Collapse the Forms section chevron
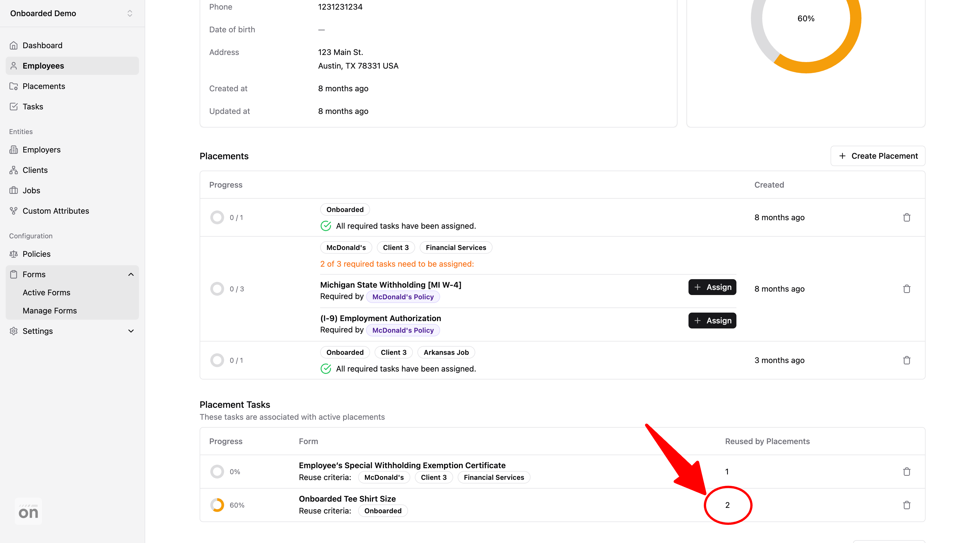The image size is (980, 543). coord(131,274)
